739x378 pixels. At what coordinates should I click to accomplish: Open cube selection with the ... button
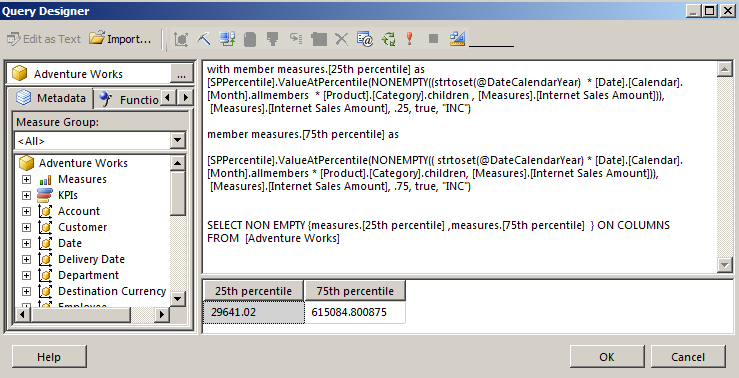click(x=181, y=74)
